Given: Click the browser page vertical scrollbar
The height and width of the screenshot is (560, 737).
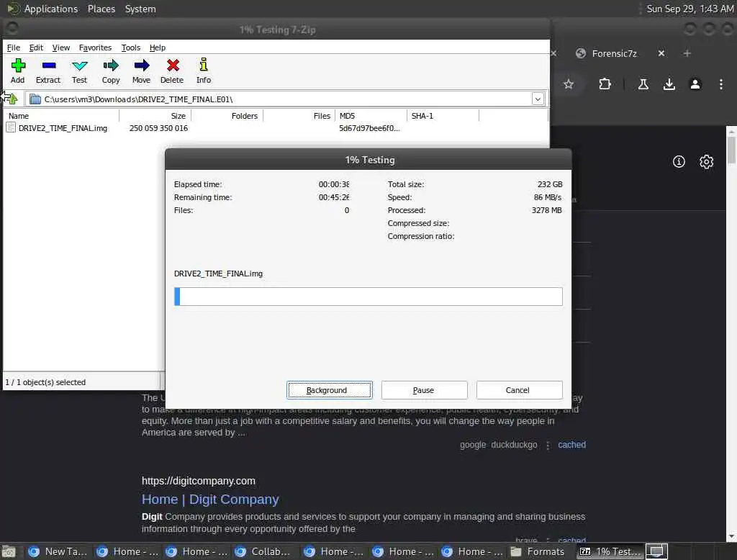Looking at the screenshot, I should point(731,334).
